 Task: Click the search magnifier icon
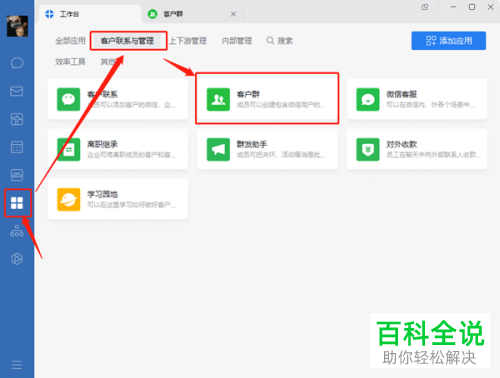270,41
